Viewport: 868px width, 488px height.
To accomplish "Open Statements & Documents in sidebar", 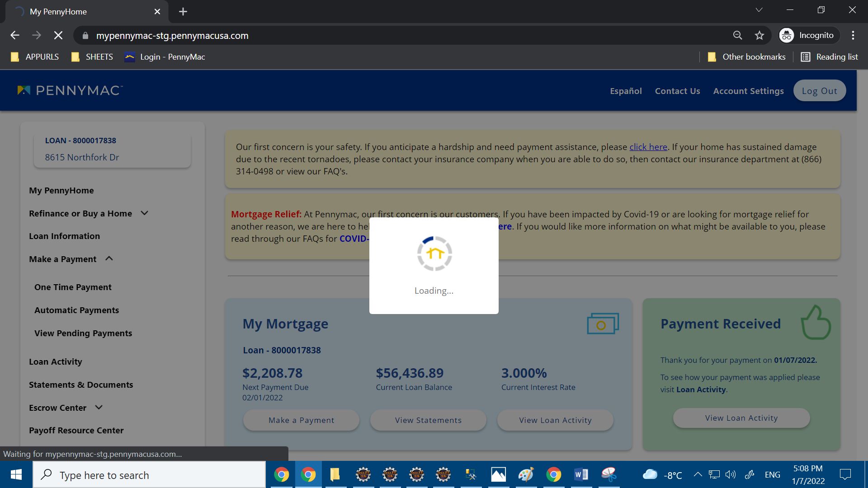I will tap(81, 385).
